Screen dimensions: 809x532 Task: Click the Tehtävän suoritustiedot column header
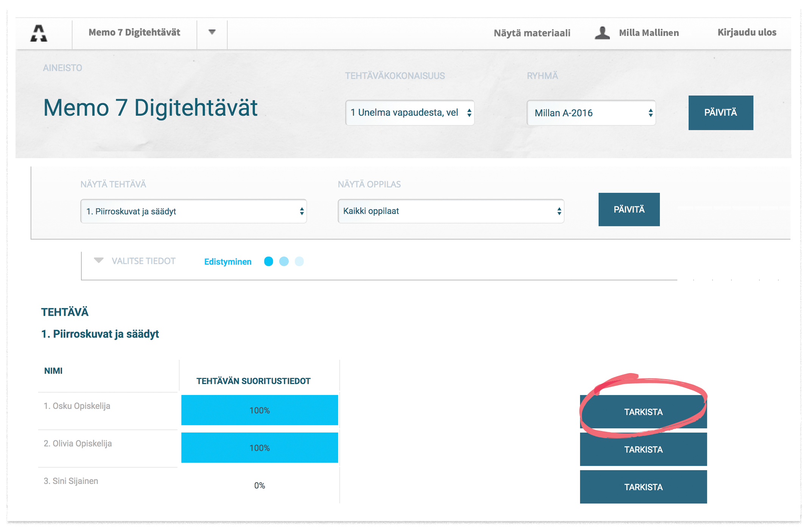[254, 381]
